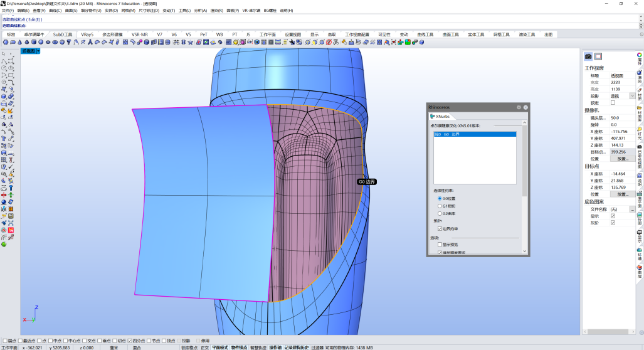Viewport: 644px width, 350px height.
Task: Select the G0位置 continuity radio button
Action: [x=440, y=198]
